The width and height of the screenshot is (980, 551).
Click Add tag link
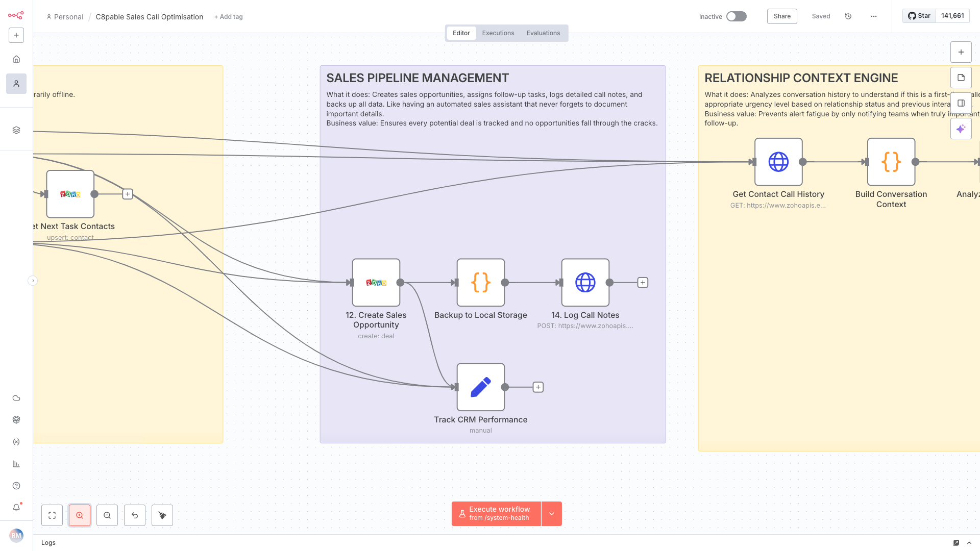coord(229,17)
